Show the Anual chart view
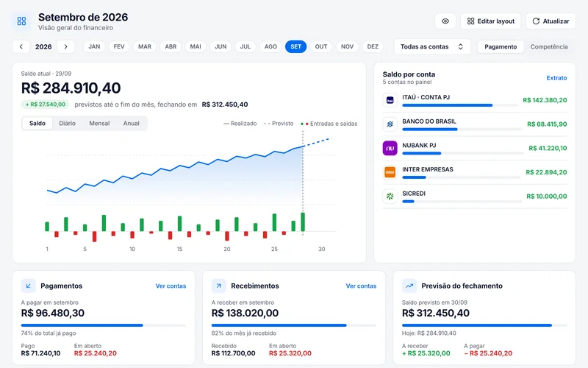The width and height of the screenshot is (588, 368). [x=132, y=123]
